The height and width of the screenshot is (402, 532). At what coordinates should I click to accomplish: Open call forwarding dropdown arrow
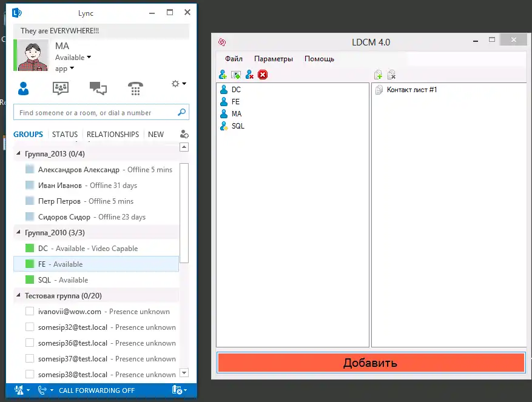click(x=52, y=390)
